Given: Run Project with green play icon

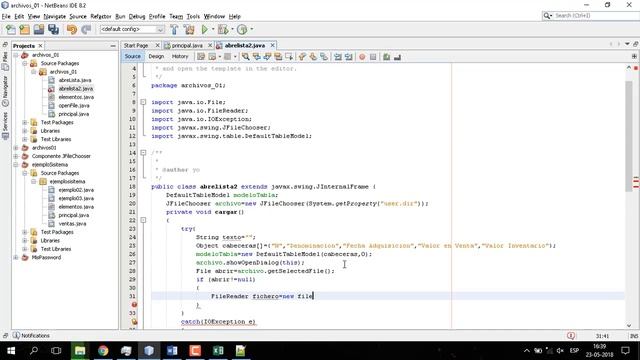Looking at the screenshot, I should (x=204, y=29).
